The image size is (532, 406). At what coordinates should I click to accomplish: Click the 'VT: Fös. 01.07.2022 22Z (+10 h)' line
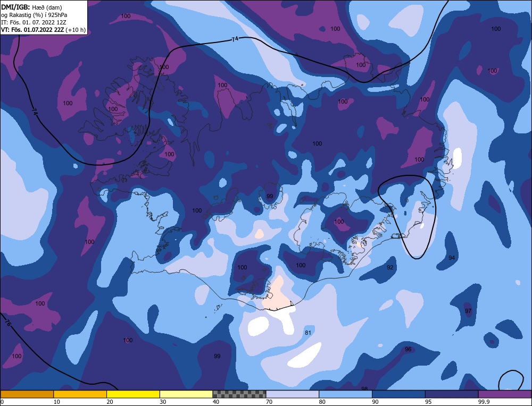click(43, 30)
